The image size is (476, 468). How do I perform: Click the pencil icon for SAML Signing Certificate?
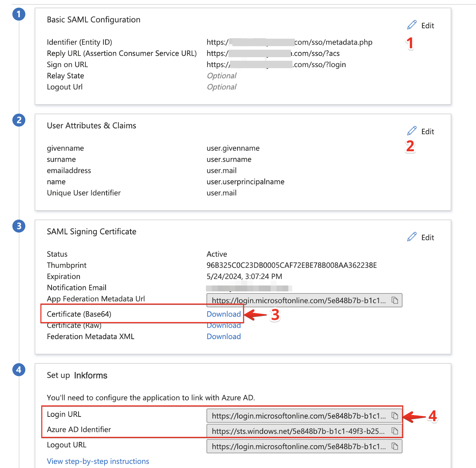tap(412, 237)
